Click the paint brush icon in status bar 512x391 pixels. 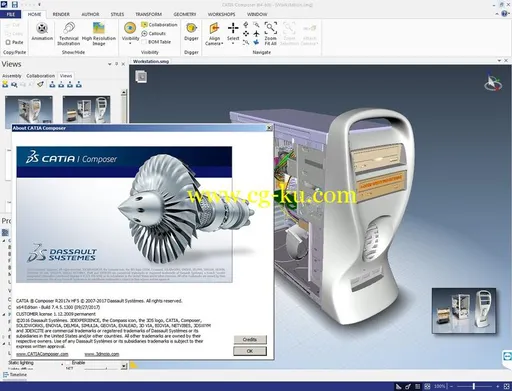pos(408,386)
